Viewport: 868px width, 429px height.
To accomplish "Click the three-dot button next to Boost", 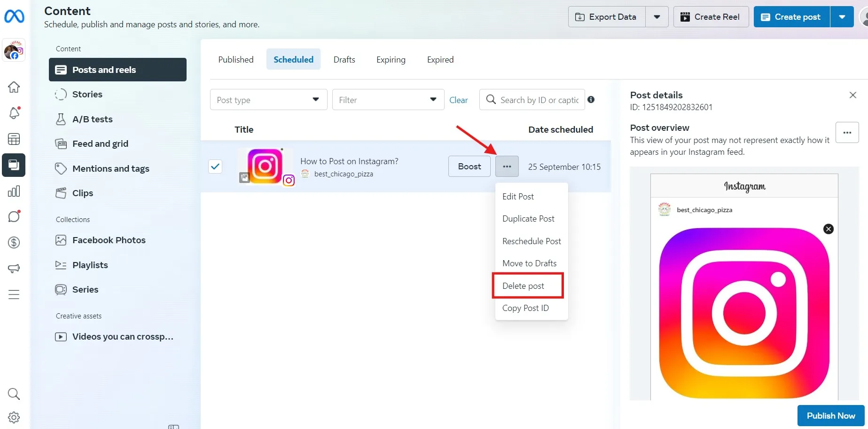I will click(x=507, y=167).
